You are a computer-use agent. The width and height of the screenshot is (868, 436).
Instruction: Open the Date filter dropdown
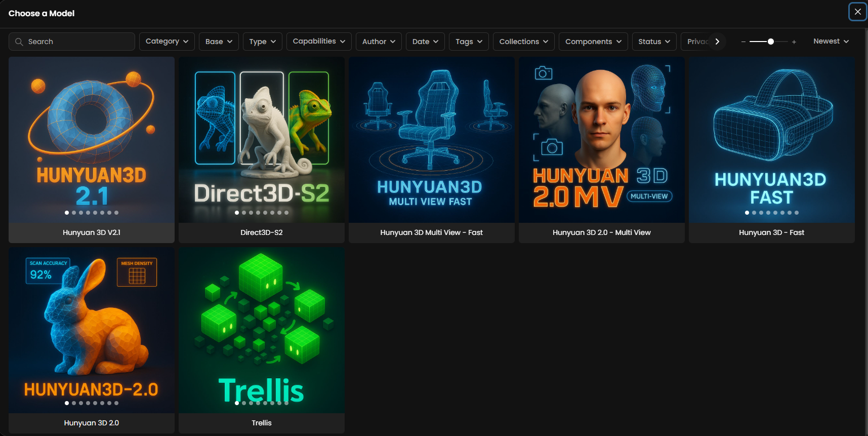click(425, 42)
